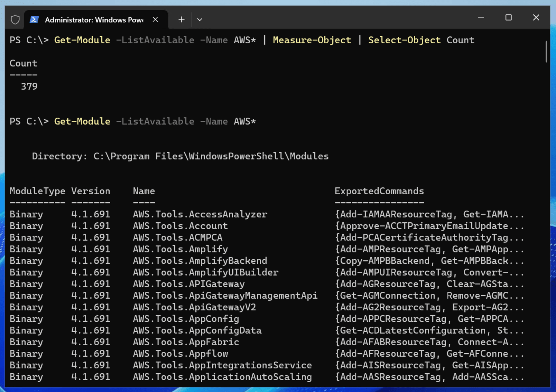Screen dimensions: 556x392
Task: Click the Name column header
Action: tap(144, 191)
